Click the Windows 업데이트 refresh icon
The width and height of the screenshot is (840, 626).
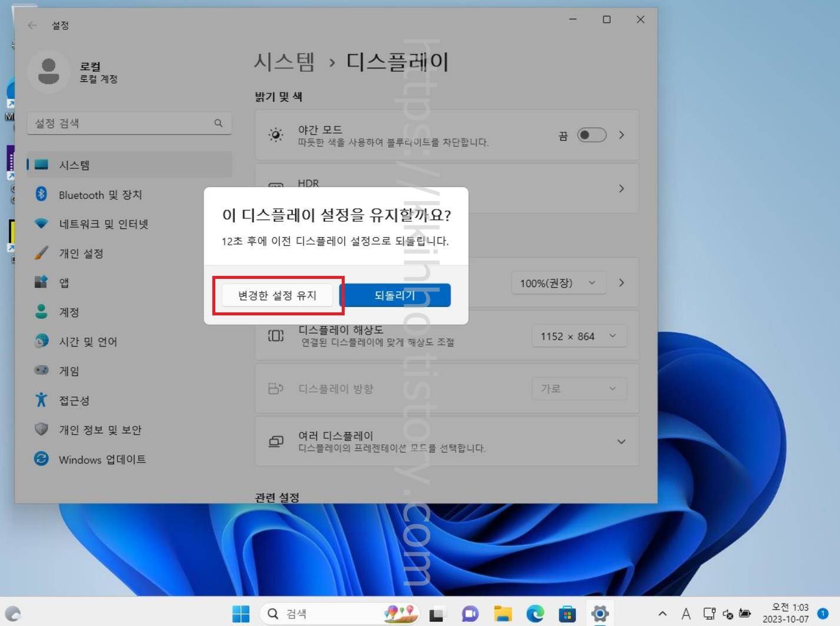[41, 458]
